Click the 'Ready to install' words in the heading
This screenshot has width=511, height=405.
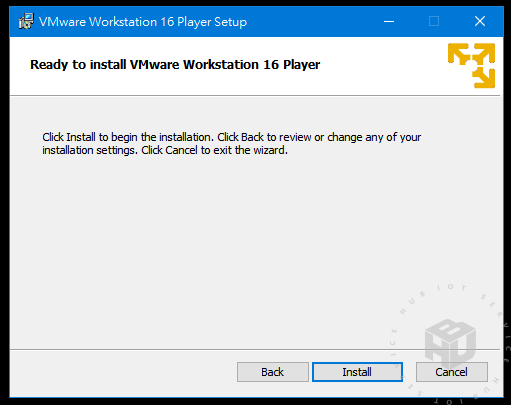(x=78, y=65)
